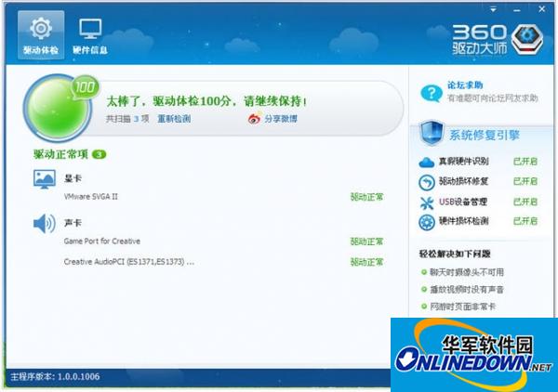Click the 显卡 display card icon
The height and width of the screenshot is (392, 558).
pyautogui.click(x=44, y=179)
